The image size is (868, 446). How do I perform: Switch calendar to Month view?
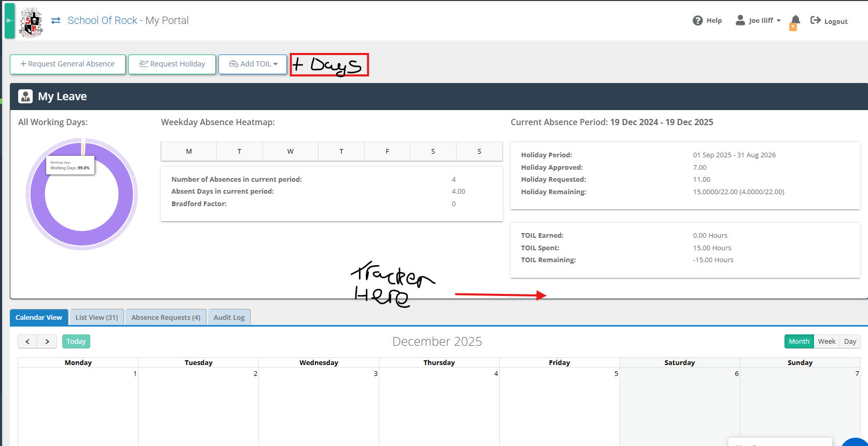[798, 341]
